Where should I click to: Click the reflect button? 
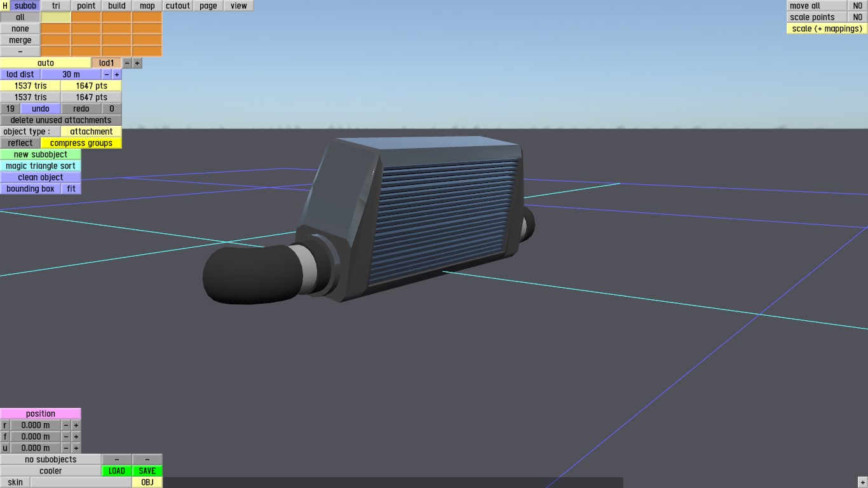point(20,143)
